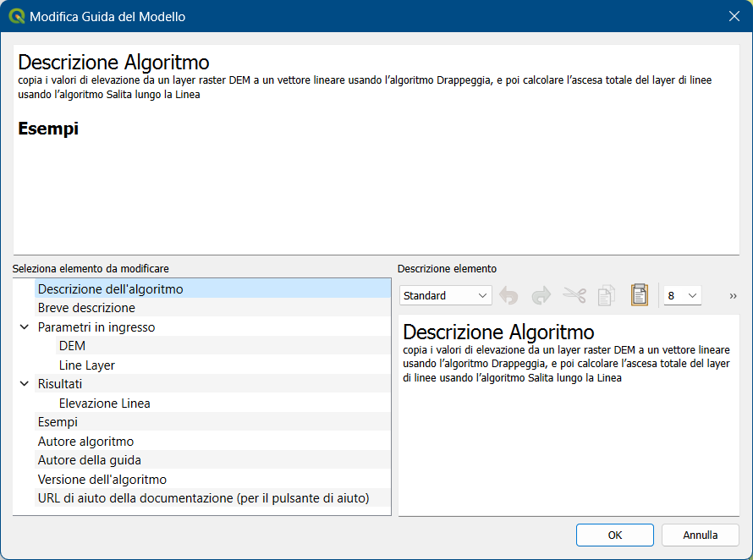Screen dimensions: 753x560
Task: Cancel with the Annulla button
Action: pyautogui.click(x=701, y=535)
